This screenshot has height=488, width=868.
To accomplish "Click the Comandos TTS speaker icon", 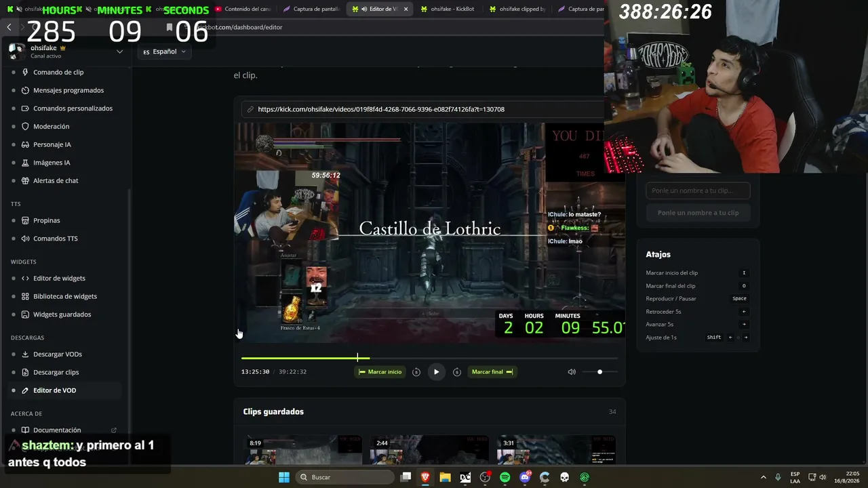I will tap(25, 239).
